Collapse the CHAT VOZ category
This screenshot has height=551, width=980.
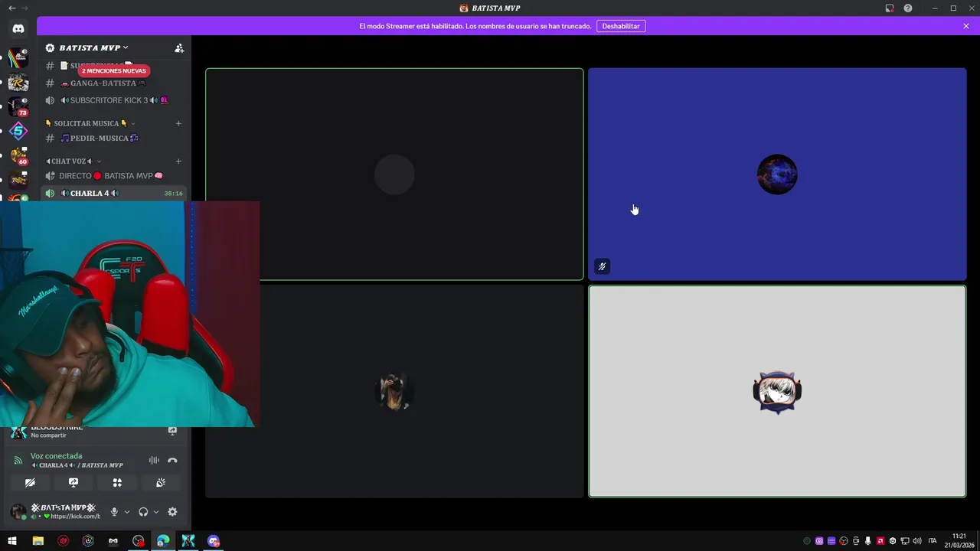73,161
